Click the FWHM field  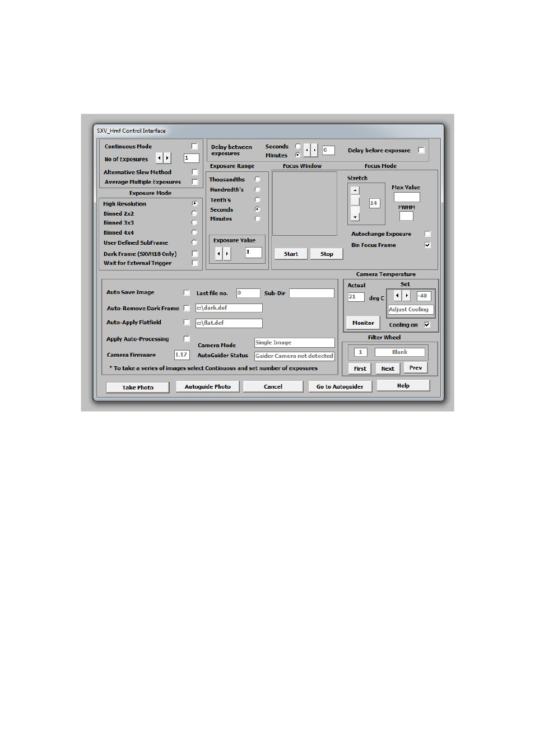(x=407, y=216)
